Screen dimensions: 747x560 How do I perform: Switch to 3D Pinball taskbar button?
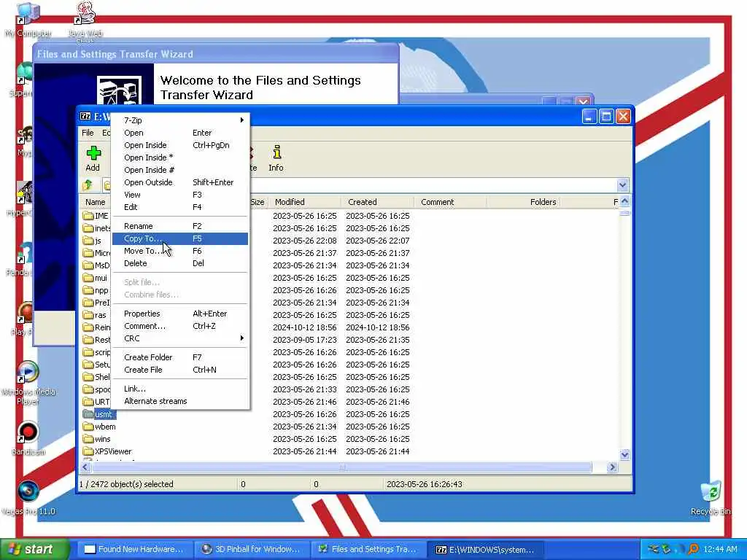252,550
